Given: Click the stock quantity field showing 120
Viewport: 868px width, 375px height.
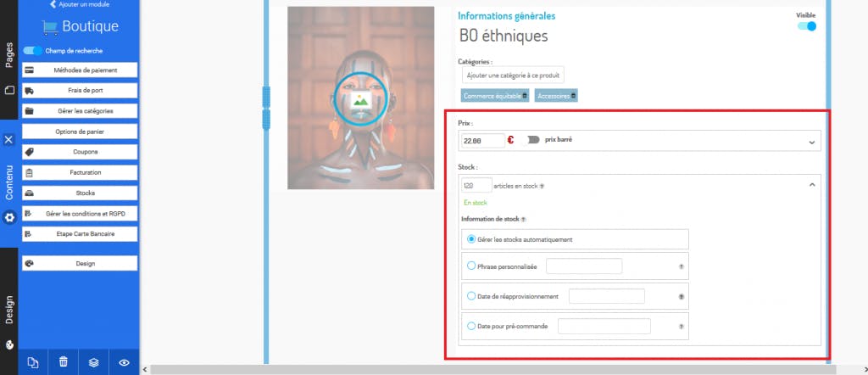Looking at the screenshot, I should point(476,186).
